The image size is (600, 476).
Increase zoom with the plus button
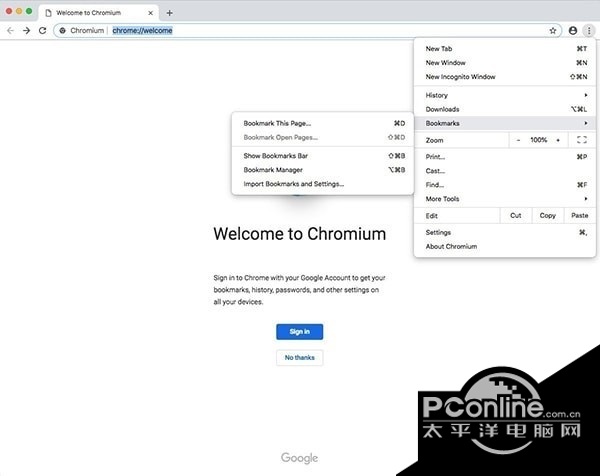pyautogui.click(x=558, y=140)
